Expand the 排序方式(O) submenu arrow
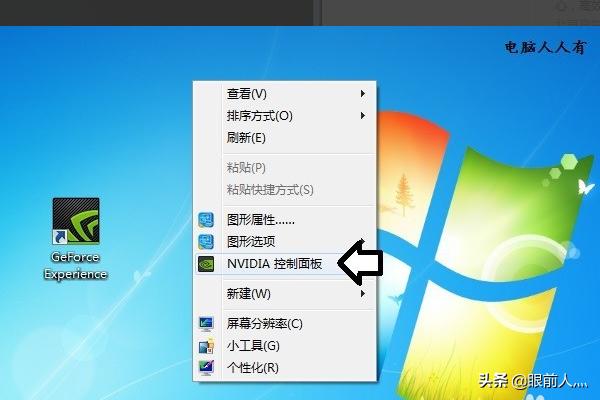 pyautogui.click(x=362, y=116)
